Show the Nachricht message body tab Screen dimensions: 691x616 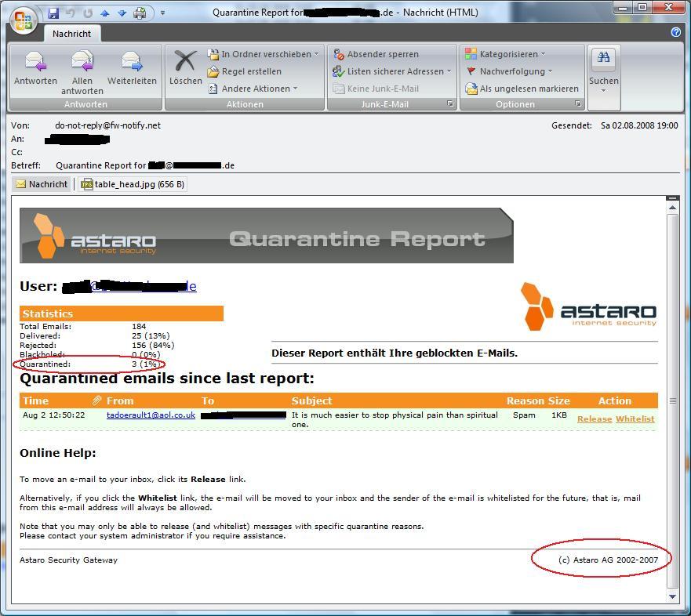42,184
